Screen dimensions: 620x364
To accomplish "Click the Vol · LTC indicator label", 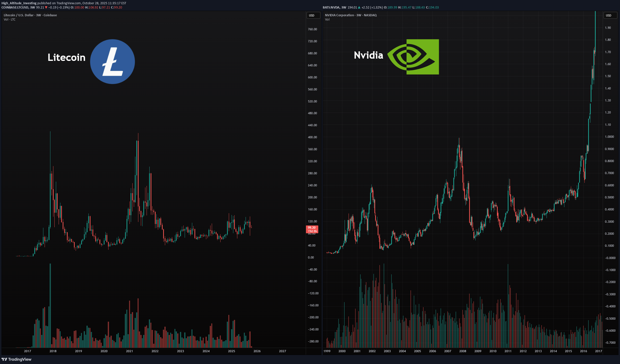I will click(x=10, y=20).
